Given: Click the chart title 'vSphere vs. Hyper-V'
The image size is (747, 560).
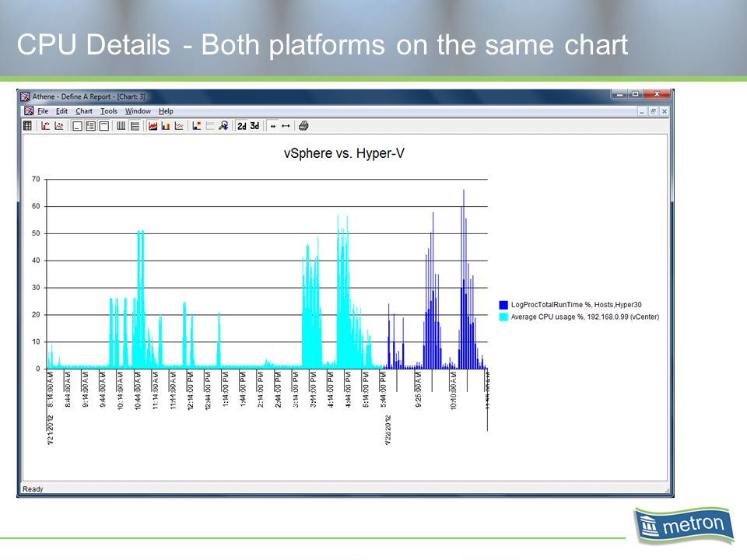Looking at the screenshot, I should point(344,153).
